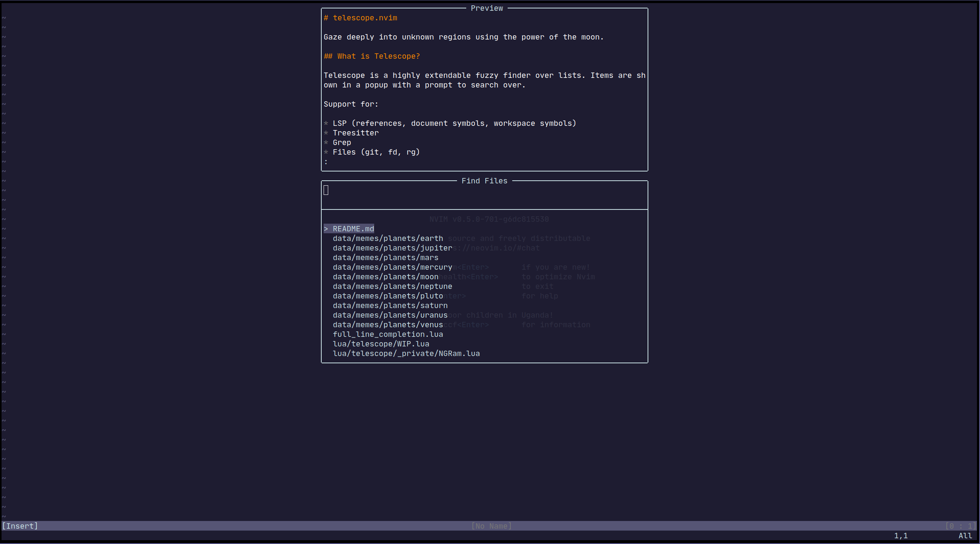Click 'Gaze deeply into unknown regions' line

(x=464, y=37)
